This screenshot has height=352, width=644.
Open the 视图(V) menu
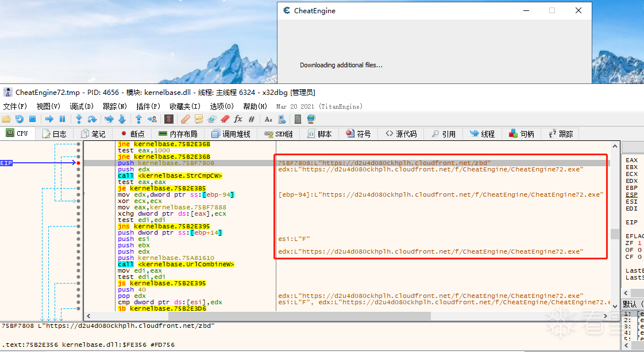[x=48, y=106]
